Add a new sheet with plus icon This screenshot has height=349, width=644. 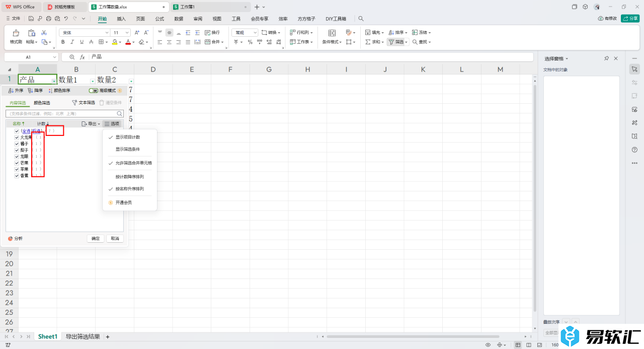click(107, 336)
